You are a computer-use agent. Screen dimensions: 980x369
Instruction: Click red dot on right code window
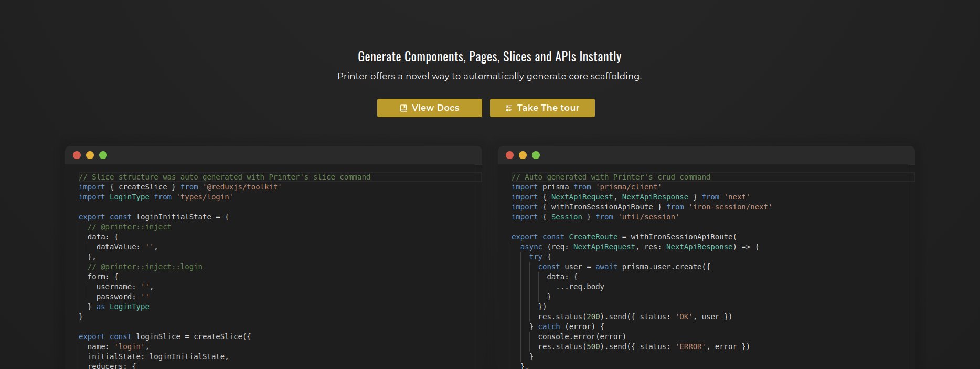click(x=509, y=155)
